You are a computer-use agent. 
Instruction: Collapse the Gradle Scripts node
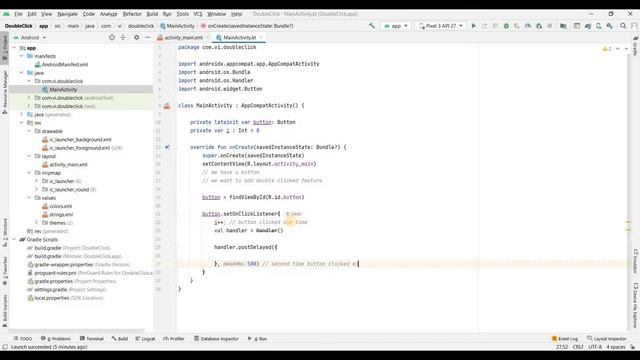14,240
